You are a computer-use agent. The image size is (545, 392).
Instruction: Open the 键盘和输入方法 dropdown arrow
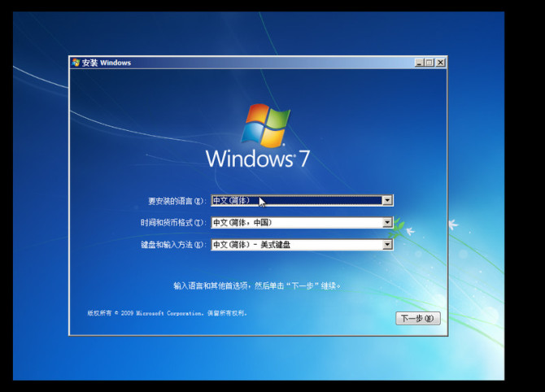(387, 244)
